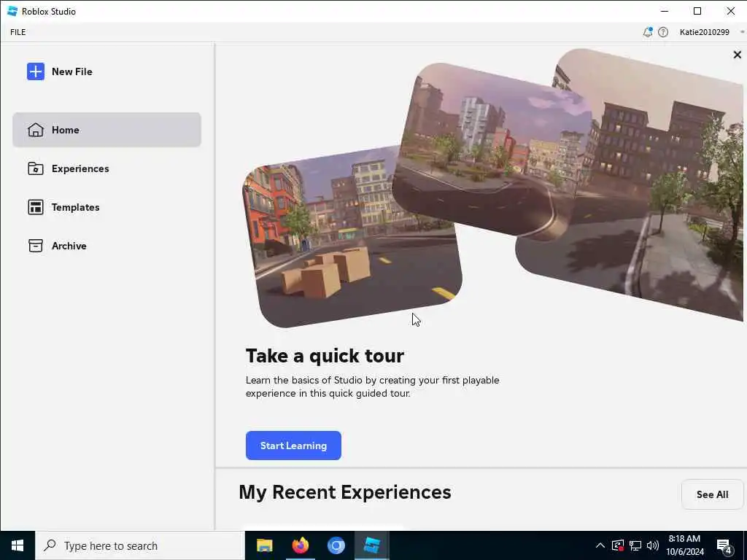Show hidden system tray icons
This screenshot has height=560, width=747.
pos(600,545)
